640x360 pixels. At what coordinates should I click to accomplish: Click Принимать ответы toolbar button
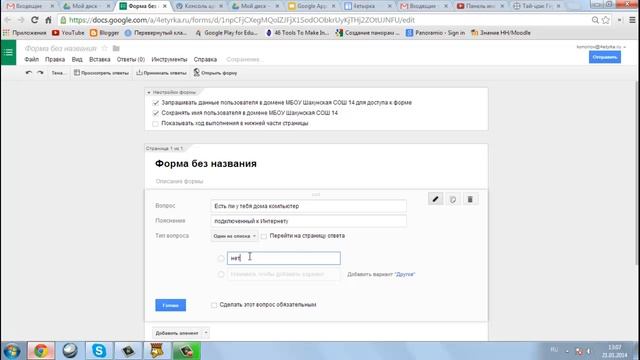click(161, 73)
